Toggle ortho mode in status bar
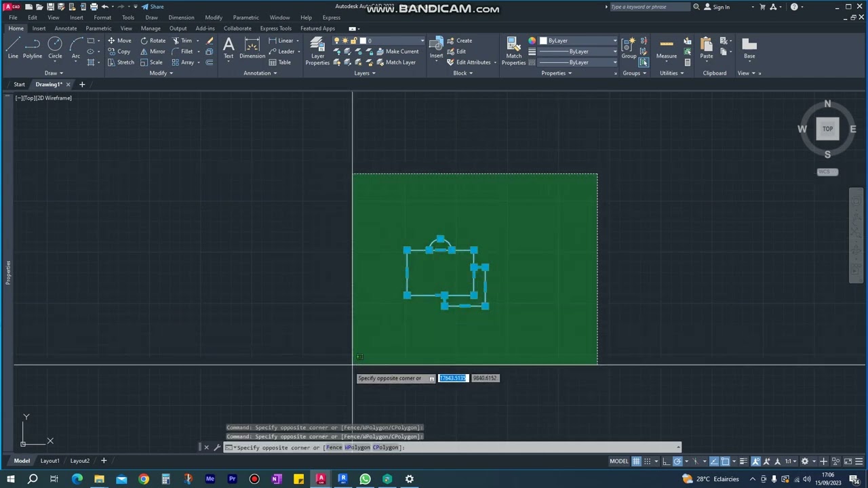Screen dimensions: 868x488 [666, 462]
